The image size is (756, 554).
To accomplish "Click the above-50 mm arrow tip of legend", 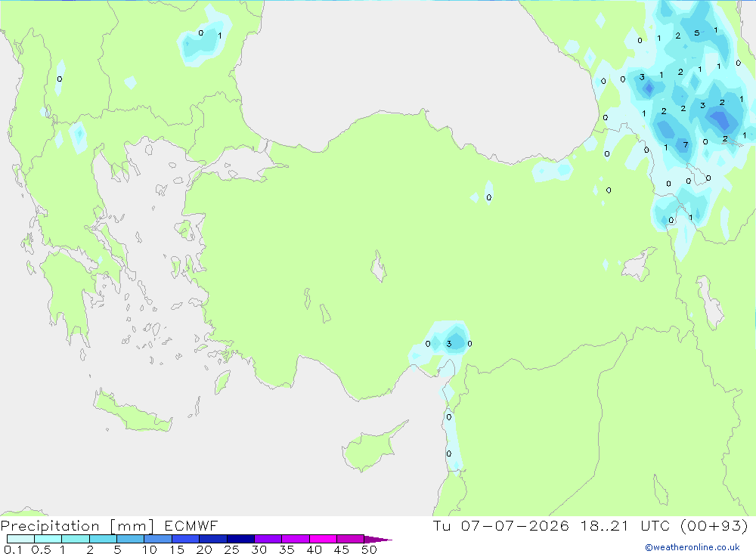I will 378,540.
